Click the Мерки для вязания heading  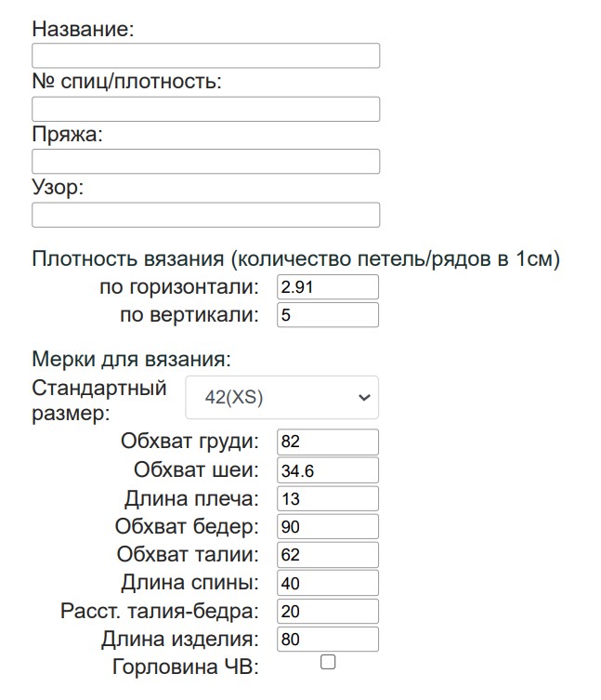click(131, 359)
